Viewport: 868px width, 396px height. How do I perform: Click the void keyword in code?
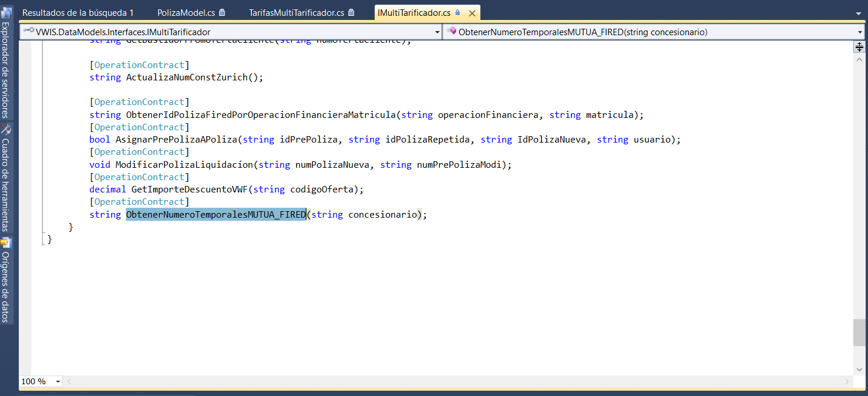[x=100, y=165]
